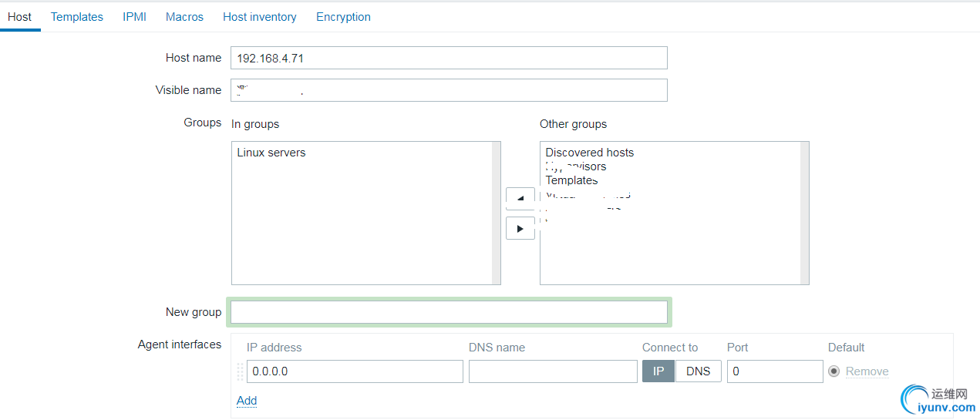The width and height of the screenshot is (980, 420).
Task: Open the Encryption tab
Action: point(343,17)
